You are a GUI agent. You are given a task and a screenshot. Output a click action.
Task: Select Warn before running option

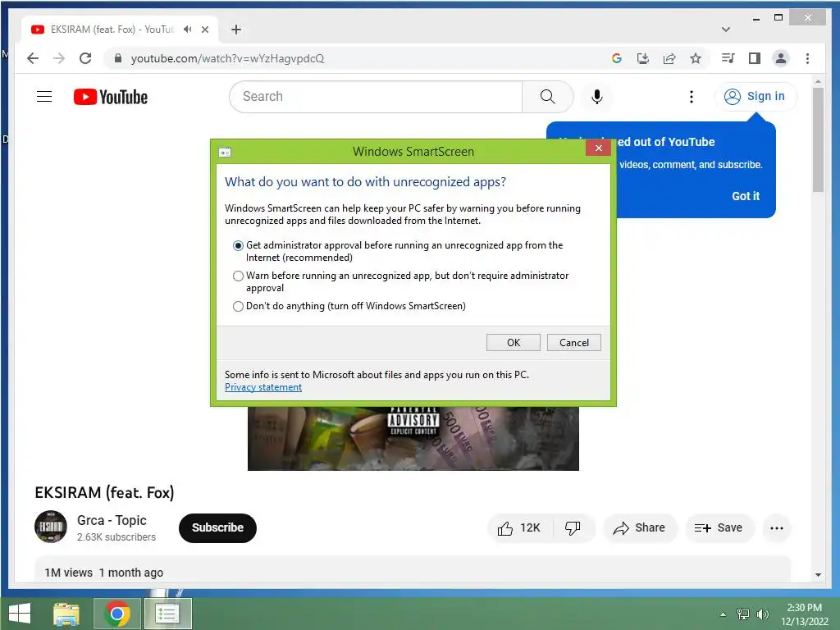tap(238, 276)
